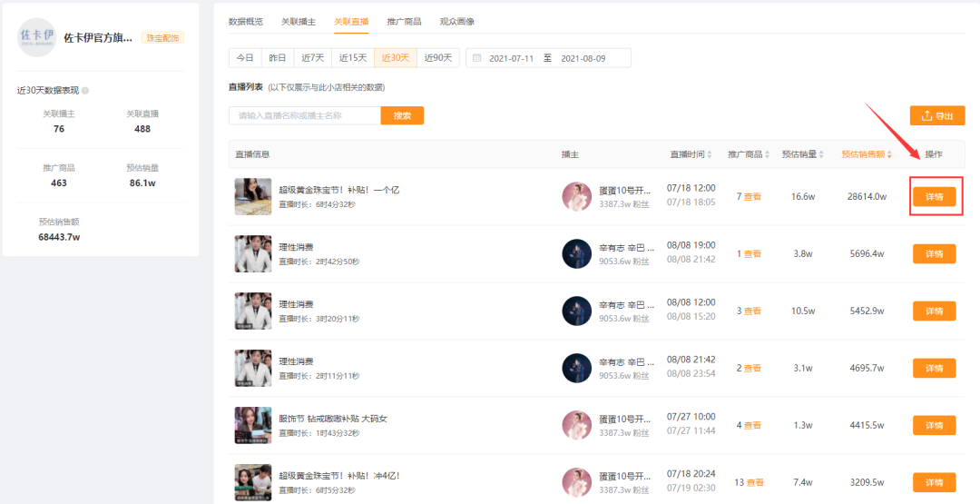The image size is (980, 504).
Task: Click the 关联直播 count 488
Action: (x=142, y=129)
